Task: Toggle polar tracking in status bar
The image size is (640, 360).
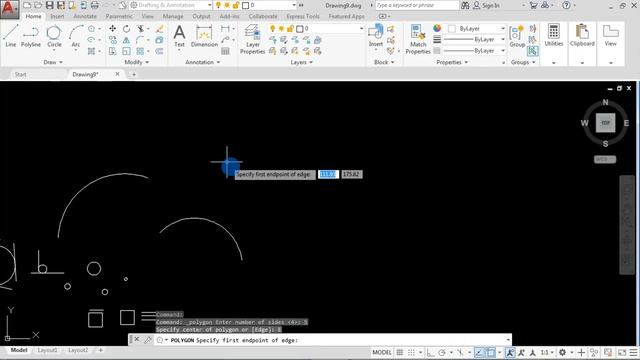Action: [x=442, y=352]
